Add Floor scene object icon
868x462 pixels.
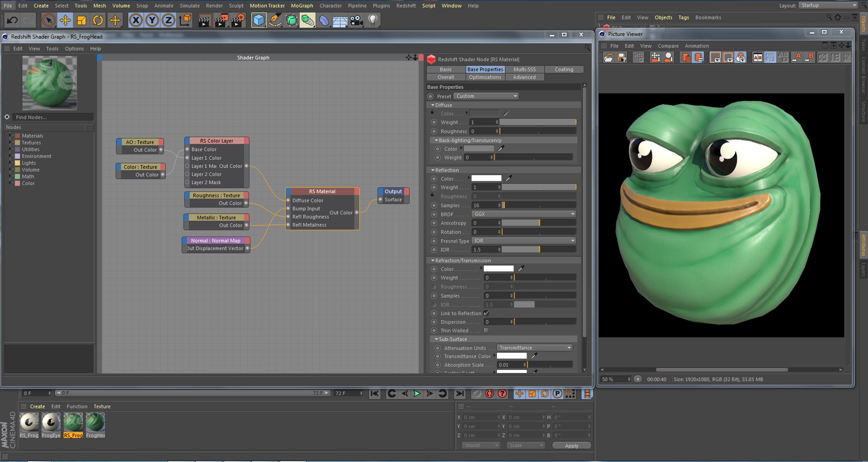pyautogui.click(x=340, y=20)
